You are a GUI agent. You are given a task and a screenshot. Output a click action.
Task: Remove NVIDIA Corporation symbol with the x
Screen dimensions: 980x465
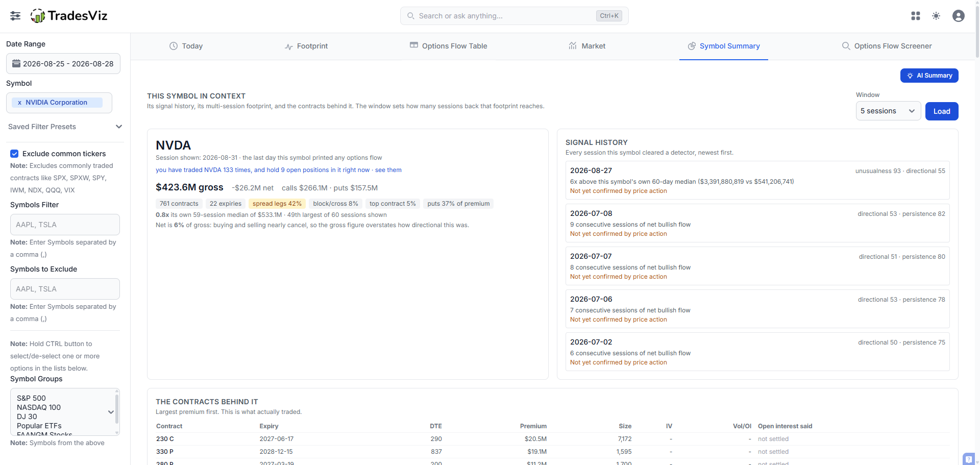pyautogui.click(x=19, y=103)
